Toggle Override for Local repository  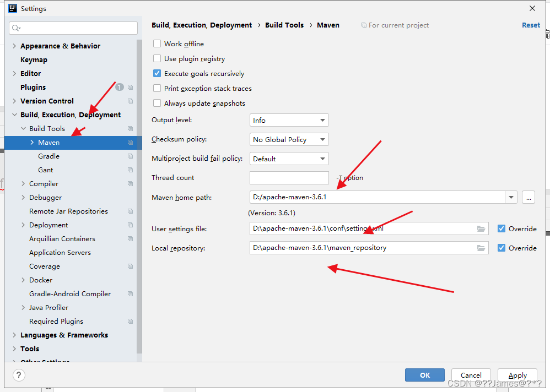(x=502, y=248)
